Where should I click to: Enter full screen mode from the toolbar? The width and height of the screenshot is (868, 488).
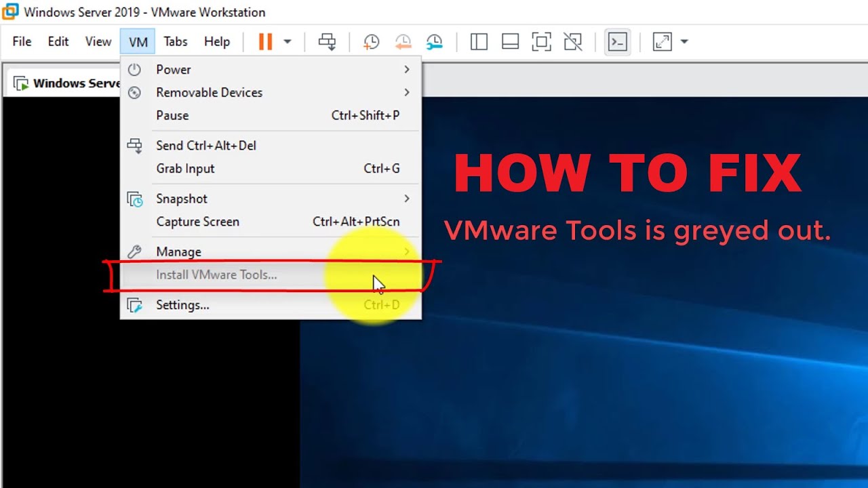541,42
